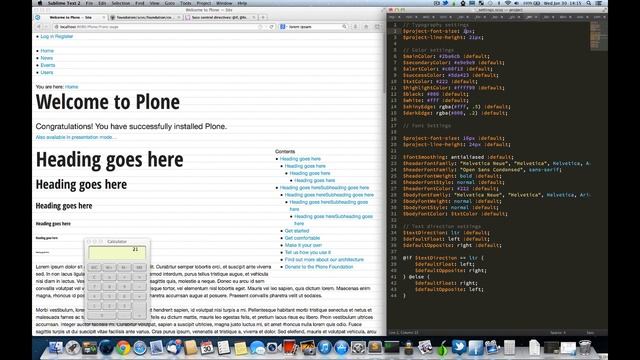Click the Twitter bird menu bar icon

pos(445,3)
